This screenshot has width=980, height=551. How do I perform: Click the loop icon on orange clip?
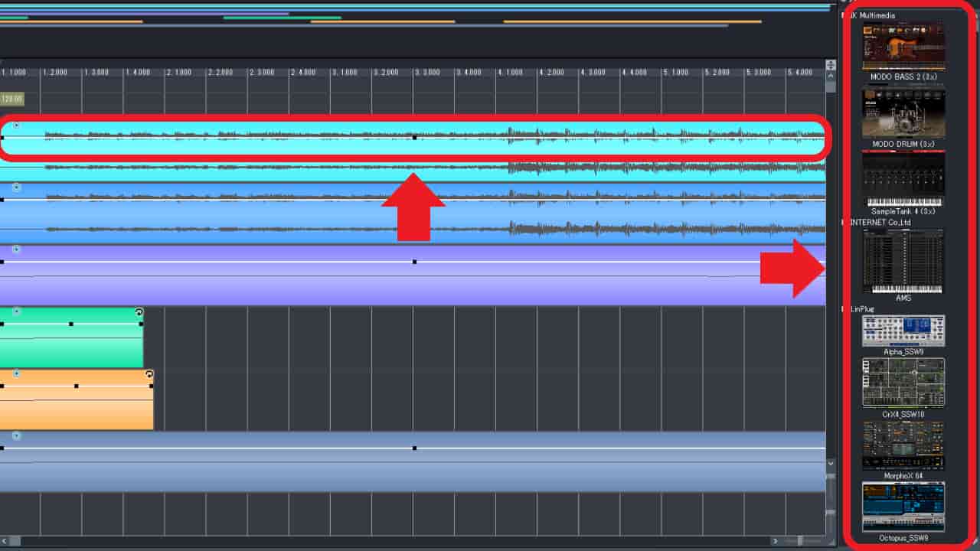coord(149,374)
